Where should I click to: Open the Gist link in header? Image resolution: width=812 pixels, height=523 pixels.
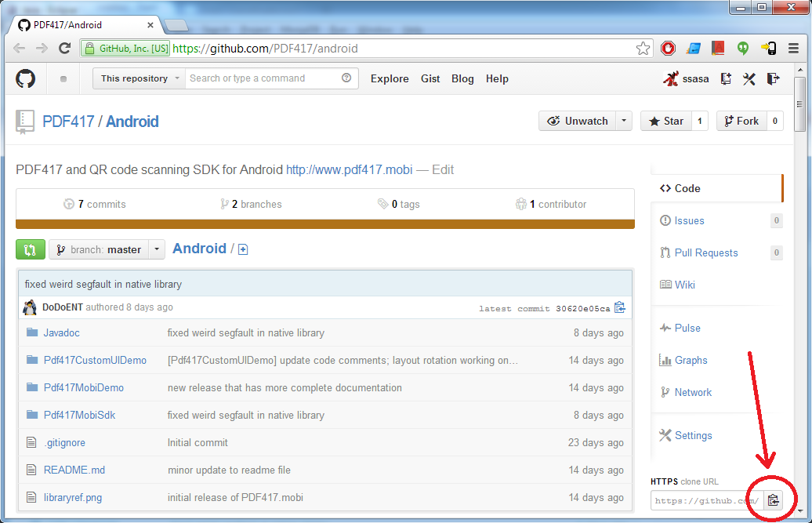tap(430, 78)
